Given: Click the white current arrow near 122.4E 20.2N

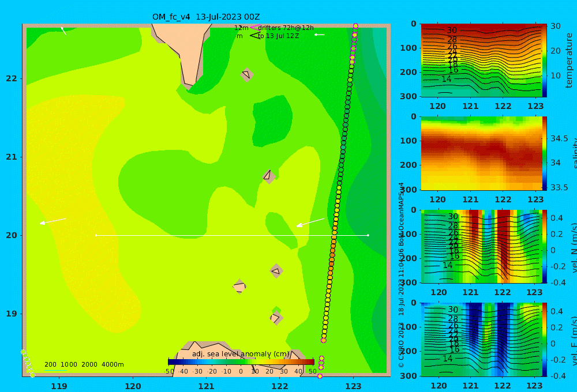Looking at the screenshot, I should point(310,223).
